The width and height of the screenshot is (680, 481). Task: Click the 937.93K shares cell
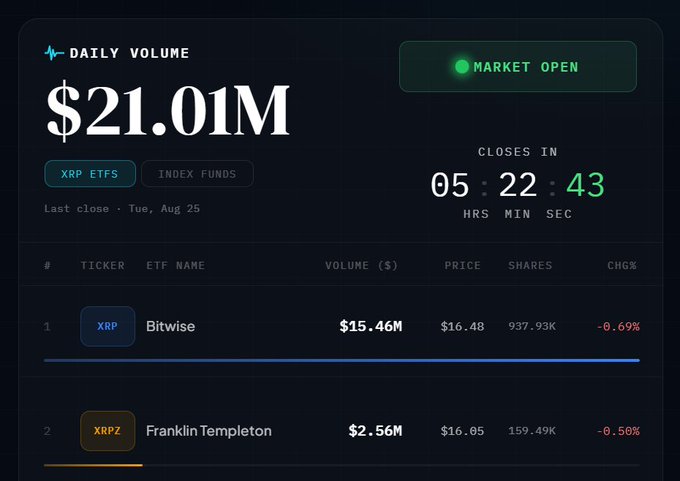tap(532, 326)
